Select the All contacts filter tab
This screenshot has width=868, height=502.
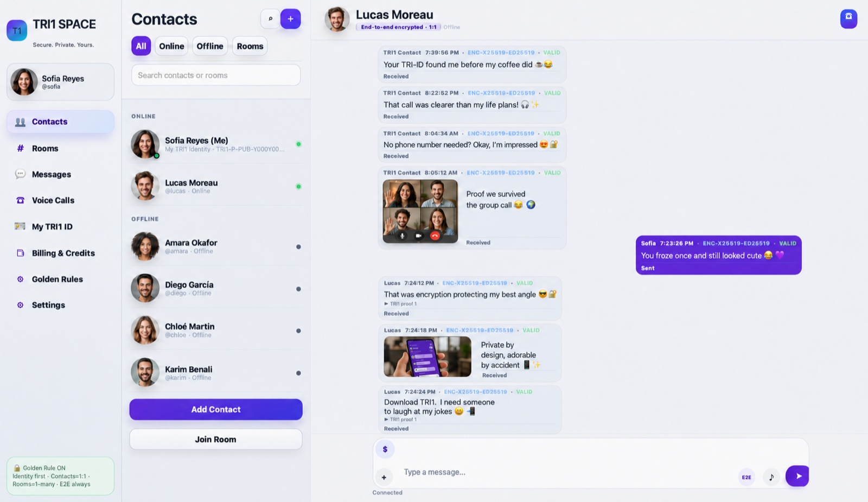[141, 46]
